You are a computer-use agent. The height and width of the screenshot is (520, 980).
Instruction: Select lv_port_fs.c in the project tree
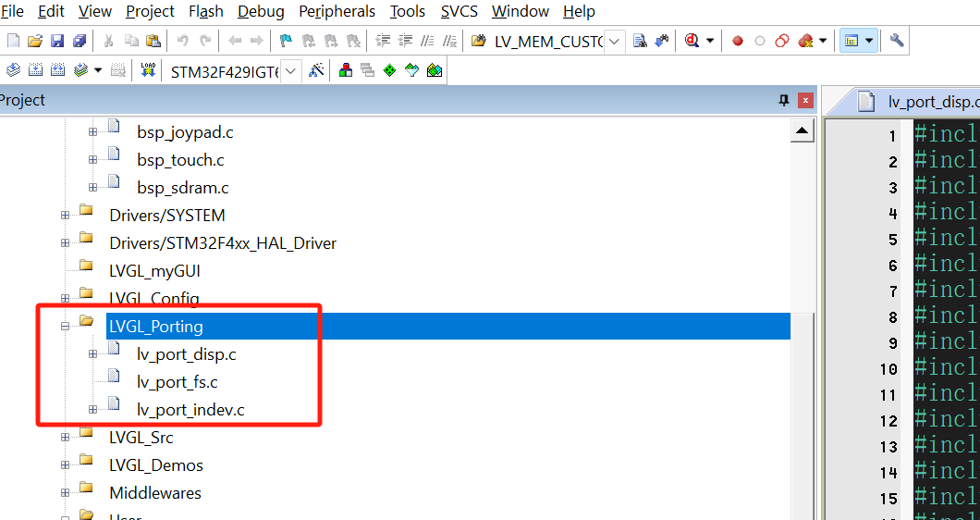(177, 381)
